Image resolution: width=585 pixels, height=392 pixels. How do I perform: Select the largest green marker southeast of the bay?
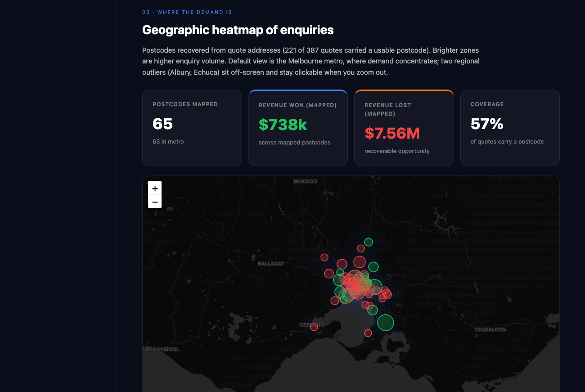(385, 322)
